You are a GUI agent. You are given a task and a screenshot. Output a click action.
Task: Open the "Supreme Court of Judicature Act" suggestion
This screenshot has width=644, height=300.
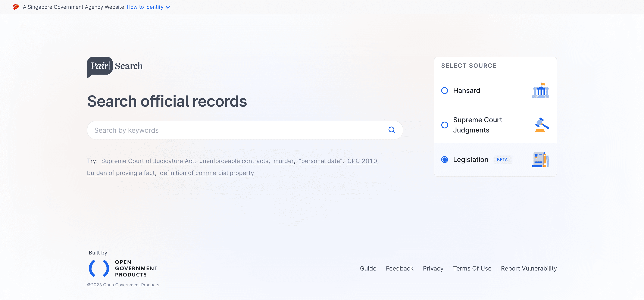[x=147, y=161]
